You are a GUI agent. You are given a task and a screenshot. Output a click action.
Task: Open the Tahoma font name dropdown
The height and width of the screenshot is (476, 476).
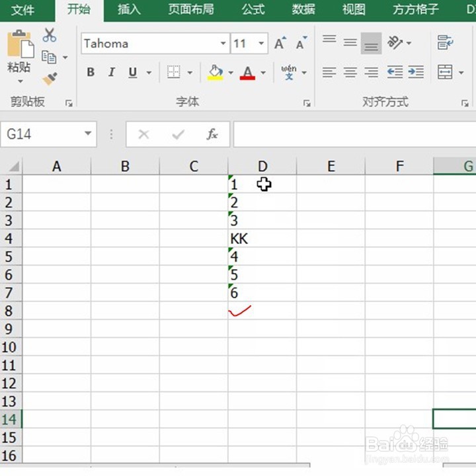pyautogui.click(x=223, y=44)
